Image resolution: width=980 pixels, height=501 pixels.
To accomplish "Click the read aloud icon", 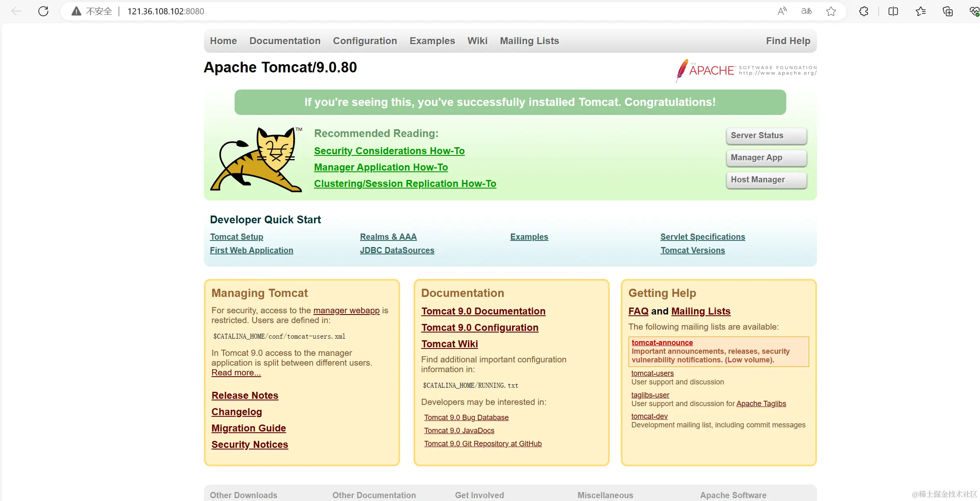I will (782, 11).
